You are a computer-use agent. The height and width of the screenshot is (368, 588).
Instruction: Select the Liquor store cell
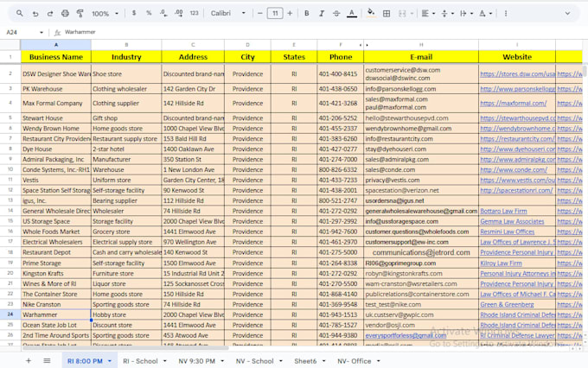pos(126,283)
